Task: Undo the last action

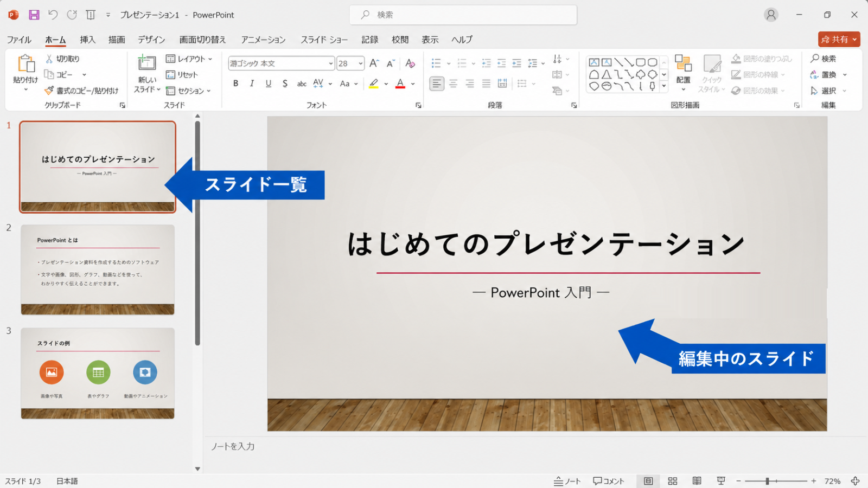Action: tap(53, 15)
